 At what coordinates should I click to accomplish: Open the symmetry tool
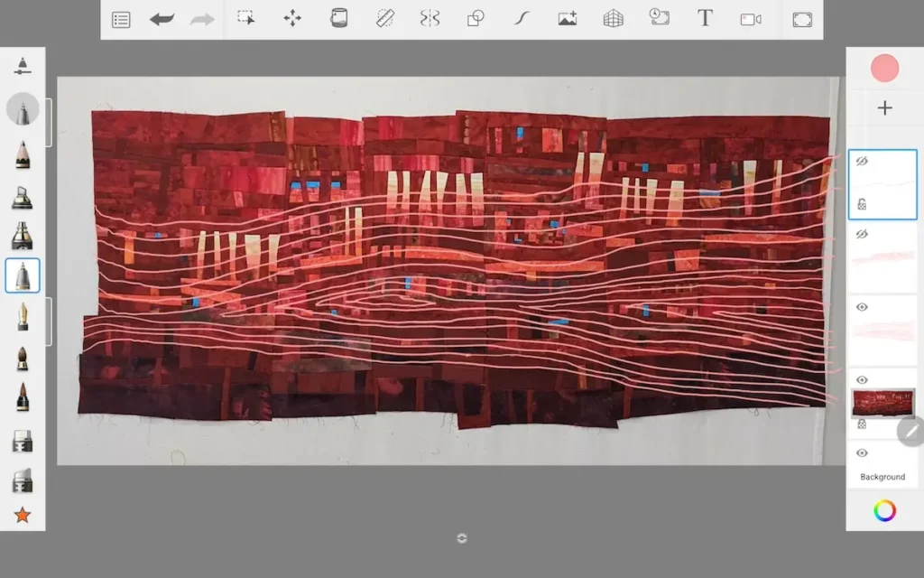tap(430, 18)
